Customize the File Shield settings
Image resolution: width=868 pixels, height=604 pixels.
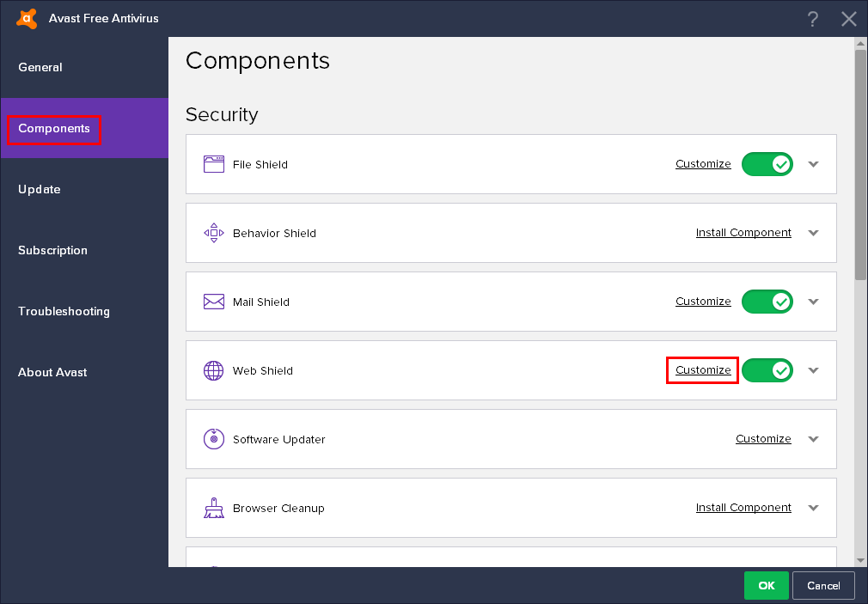[703, 164]
